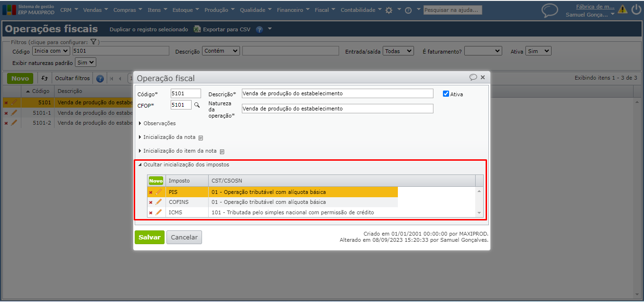Click the green Salvar button
This screenshot has height=302, width=644.
pos(149,238)
